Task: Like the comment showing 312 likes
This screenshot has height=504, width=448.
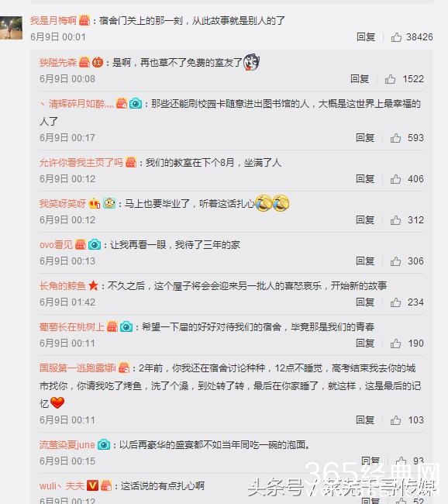Action: (395, 220)
